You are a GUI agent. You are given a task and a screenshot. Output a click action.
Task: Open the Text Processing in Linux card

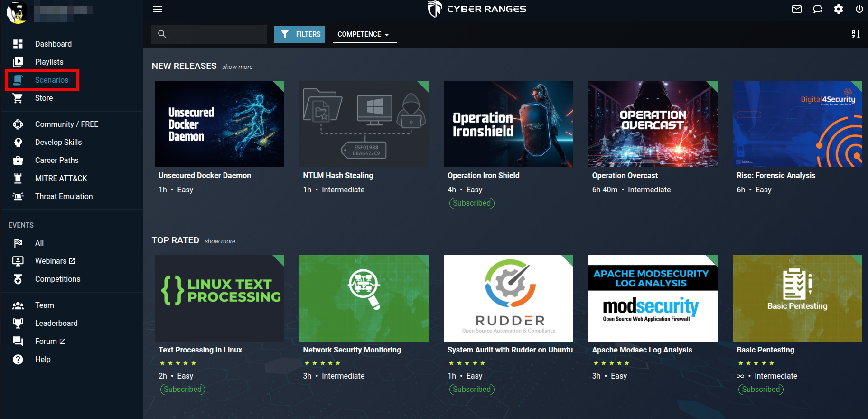[x=219, y=325]
